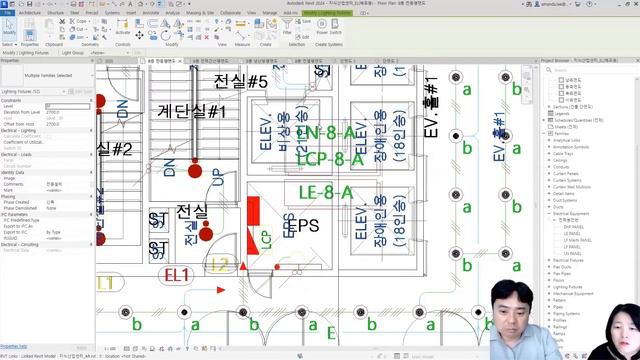Open the File tab
The width and height of the screenshot is (640, 360).
pos(8,13)
